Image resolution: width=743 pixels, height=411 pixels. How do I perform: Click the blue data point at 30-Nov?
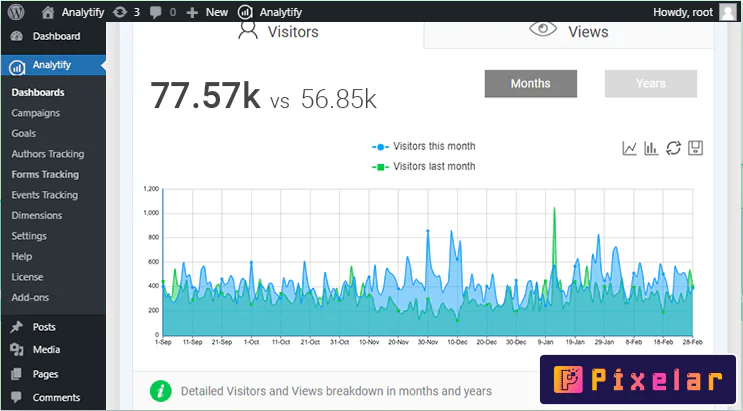pyautogui.click(x=428, y=231)
